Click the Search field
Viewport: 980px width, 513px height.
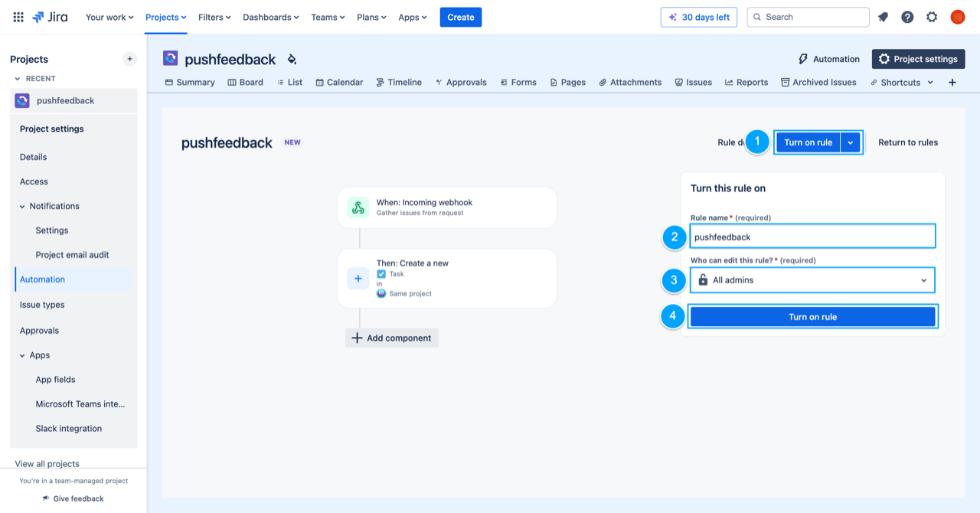(808, 17)
